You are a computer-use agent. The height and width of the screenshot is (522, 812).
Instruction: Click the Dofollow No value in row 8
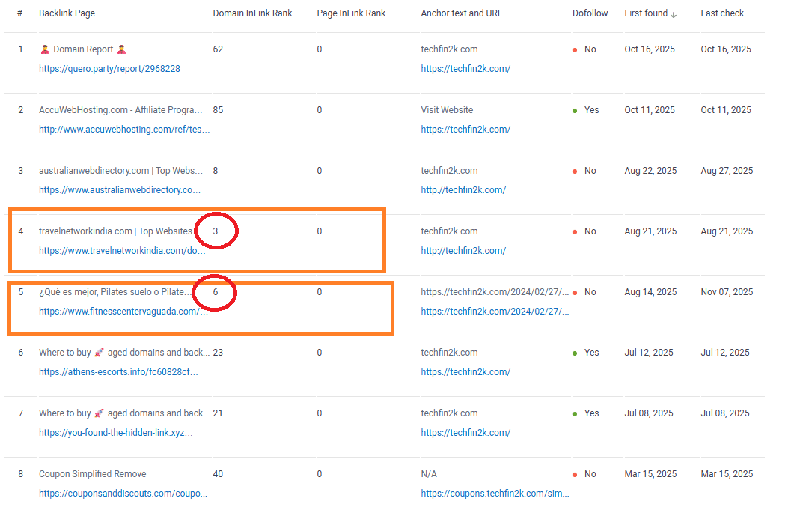pos(590,474)
